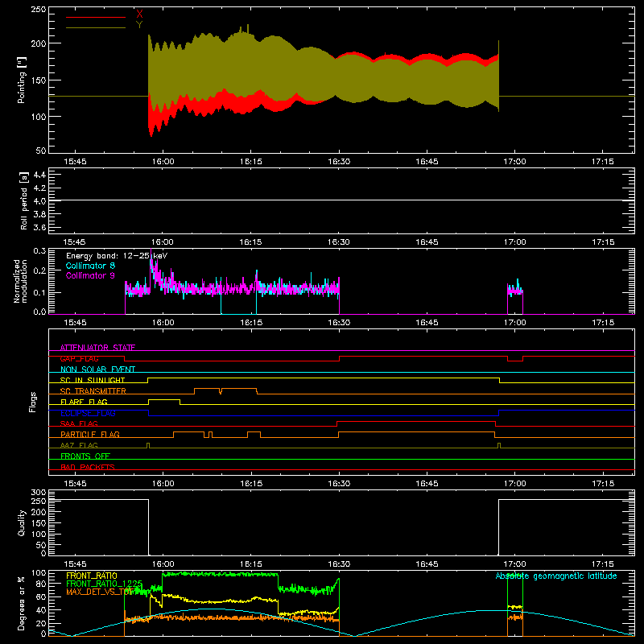Click the 16:00 time label under Pointing plot
Screen dimensions: 644x644
point(163,162)
